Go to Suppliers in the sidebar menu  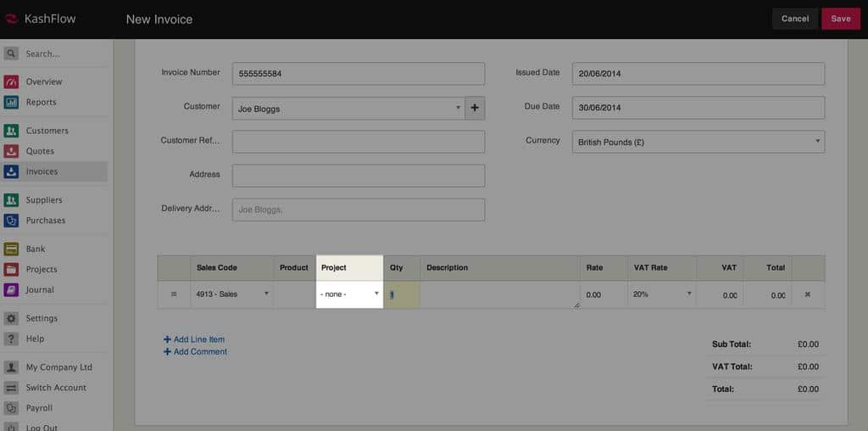(43, 200)
